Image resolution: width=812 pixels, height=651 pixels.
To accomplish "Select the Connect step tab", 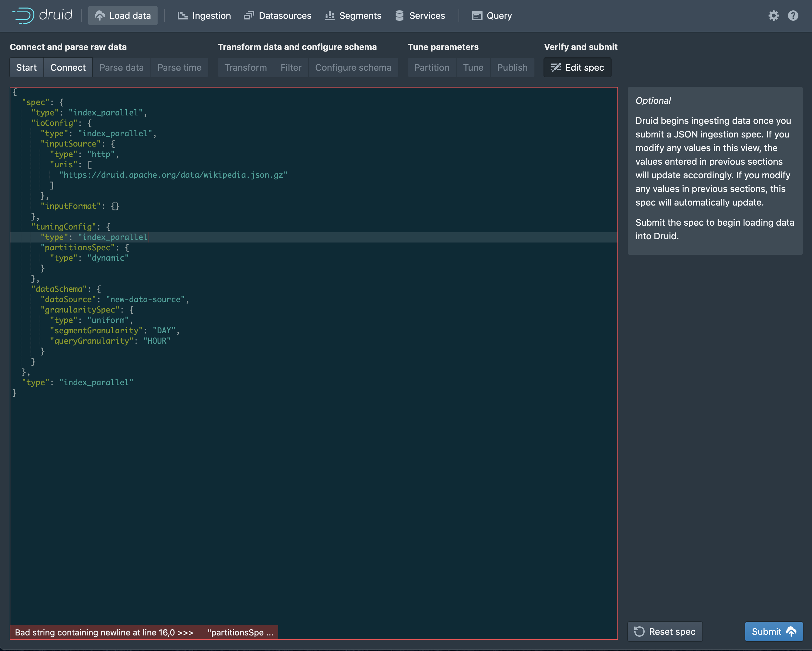I will [68, 67].
